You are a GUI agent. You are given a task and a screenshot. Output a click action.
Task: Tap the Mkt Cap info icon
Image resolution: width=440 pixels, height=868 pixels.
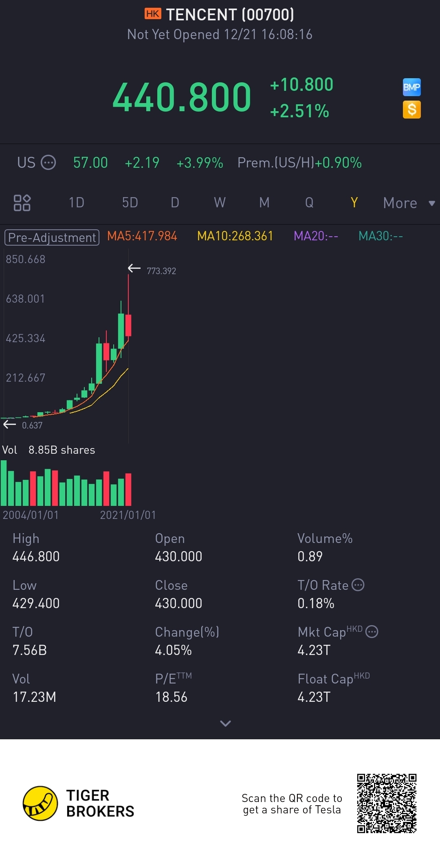pos(372,631)
